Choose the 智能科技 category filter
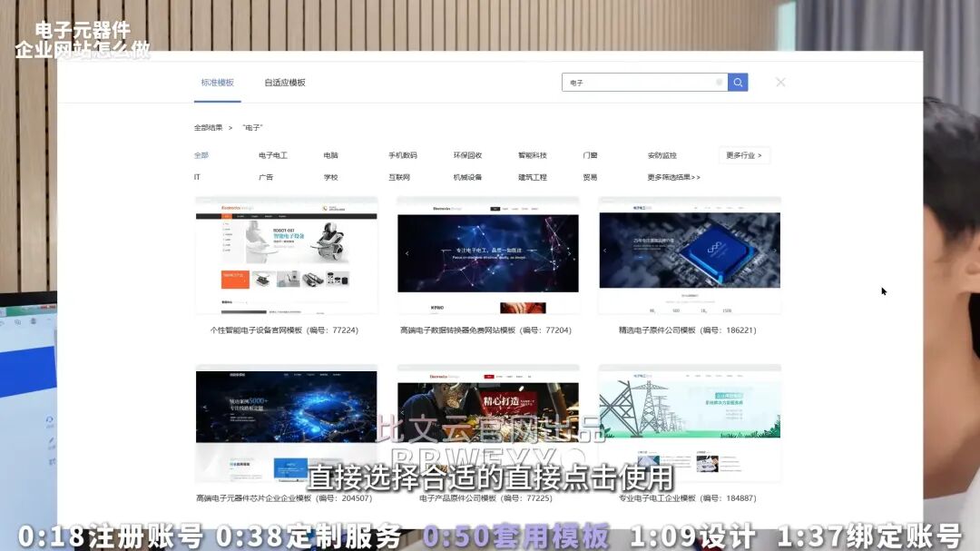The width and height of the screenshot is (980, 551). tap(533, 155)
